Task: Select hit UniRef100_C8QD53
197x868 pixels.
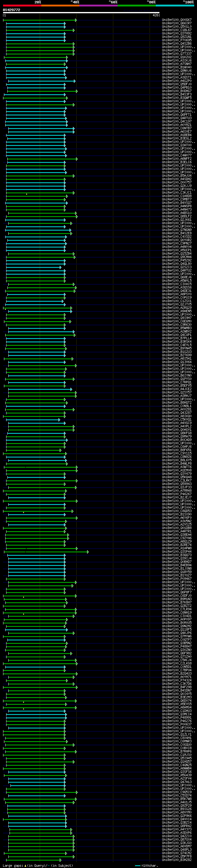Action: click(x=177, y=511)
